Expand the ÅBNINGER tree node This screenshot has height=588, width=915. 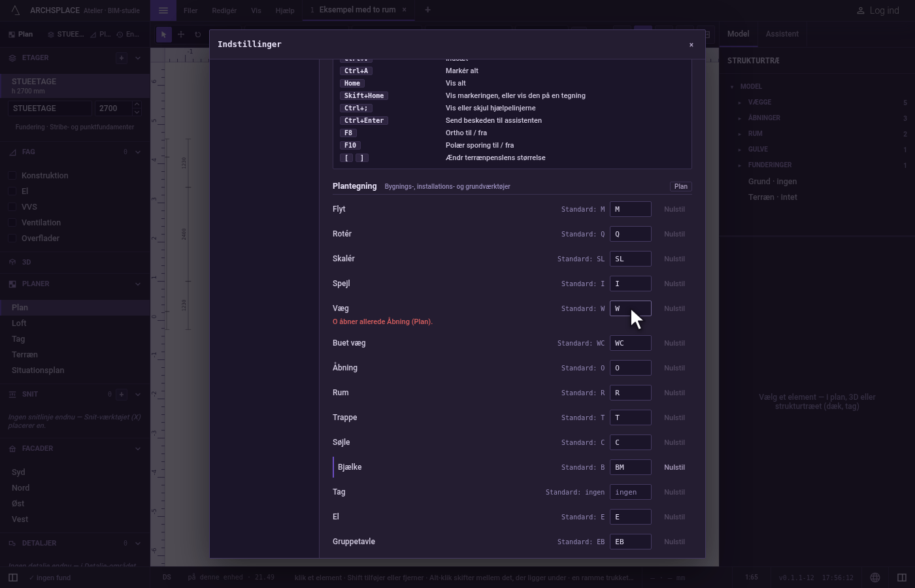[x=740, y=118]
